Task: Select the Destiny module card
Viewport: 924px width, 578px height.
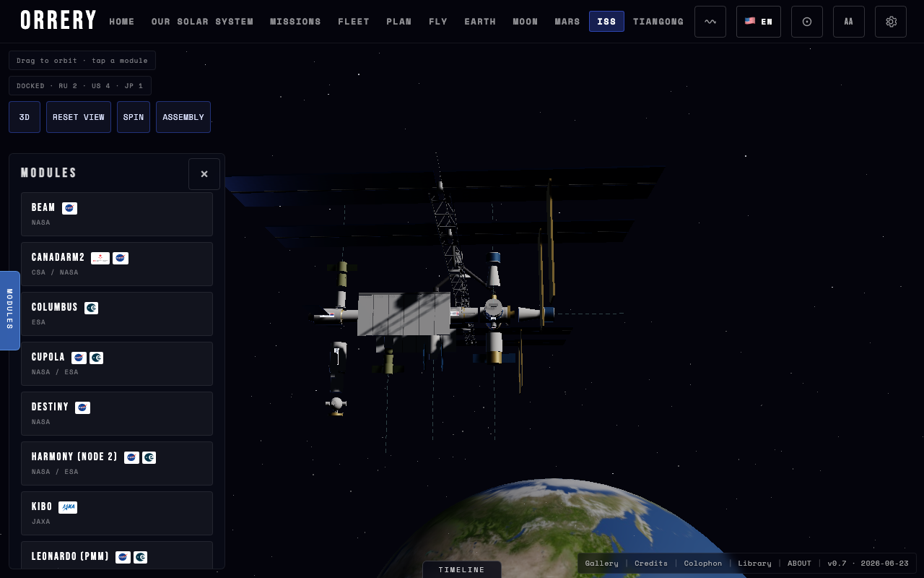Action: pos(117,413)
